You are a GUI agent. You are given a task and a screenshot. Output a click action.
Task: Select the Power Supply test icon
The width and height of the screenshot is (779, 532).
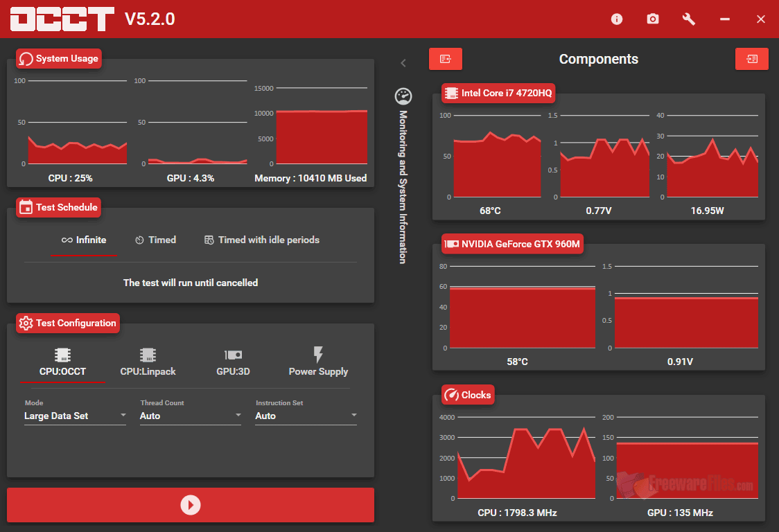click(318, 353)
